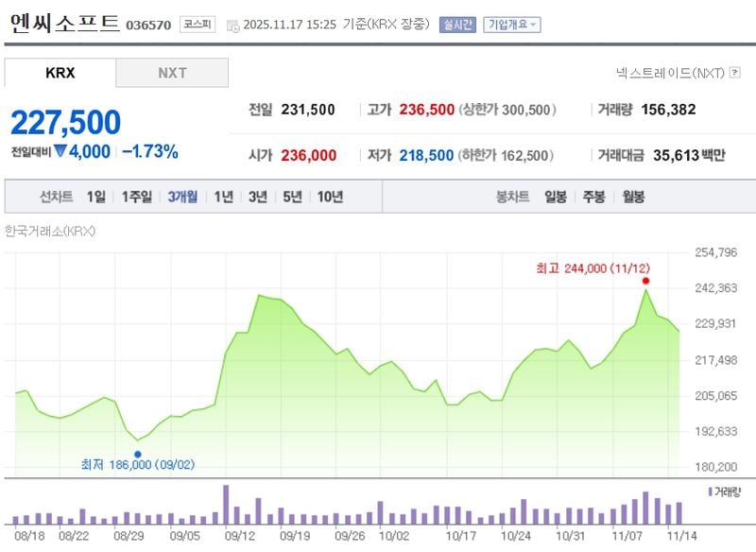Click the small calendar icon before the date

232,25
